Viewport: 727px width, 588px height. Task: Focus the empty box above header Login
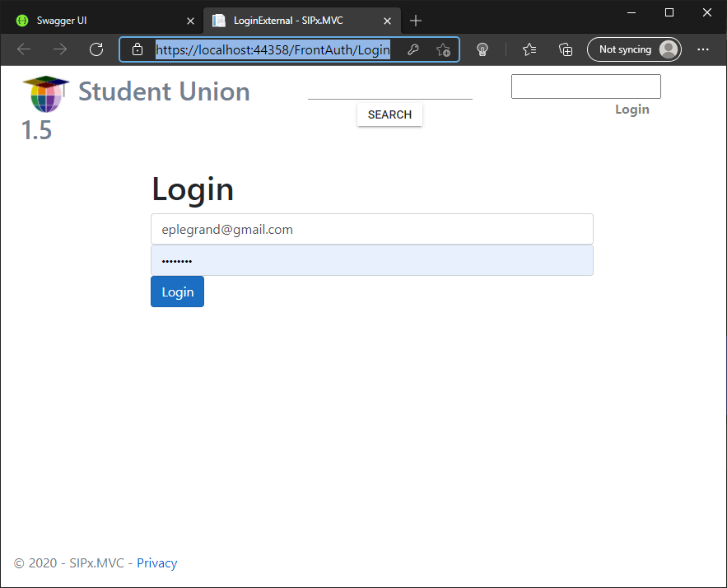coord(586,86)
